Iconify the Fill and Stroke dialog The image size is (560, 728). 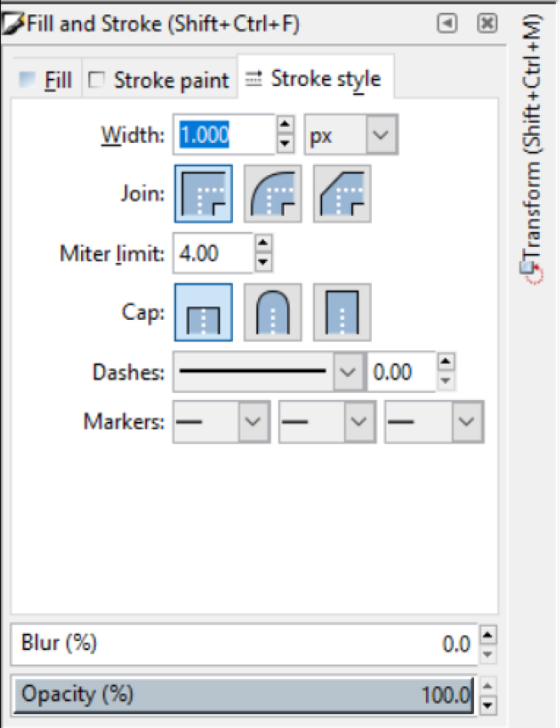click(447, 24)
